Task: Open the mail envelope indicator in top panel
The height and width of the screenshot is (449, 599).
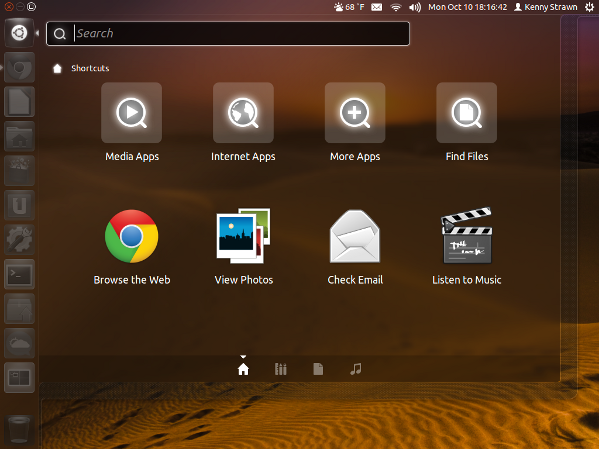Action: click(377, 7)
